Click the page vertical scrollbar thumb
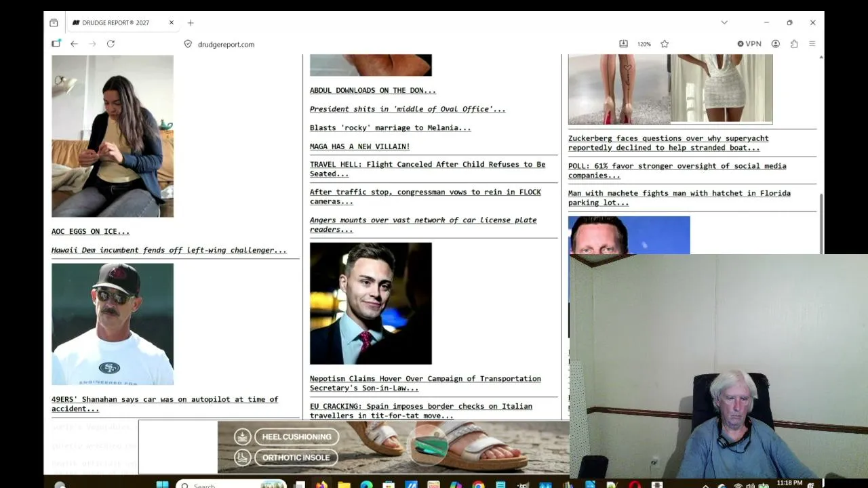 (x=821, y=224)
